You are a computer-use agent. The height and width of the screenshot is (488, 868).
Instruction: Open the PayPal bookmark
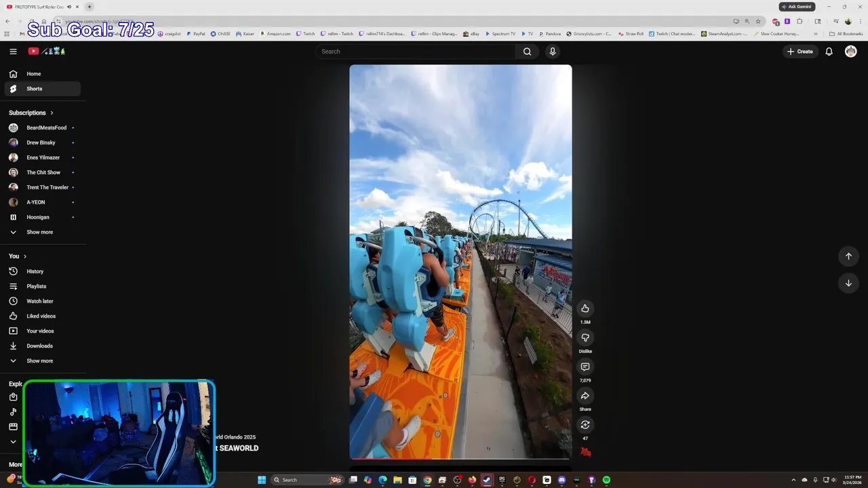195,33
